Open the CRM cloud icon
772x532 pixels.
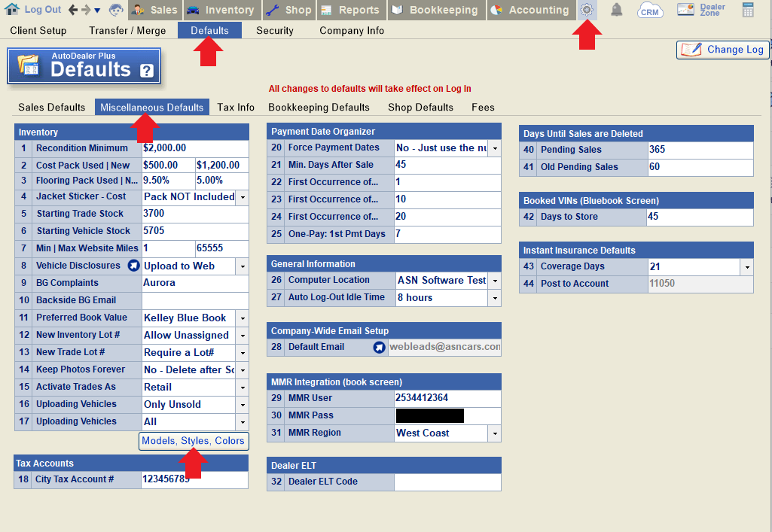(649, 10)
